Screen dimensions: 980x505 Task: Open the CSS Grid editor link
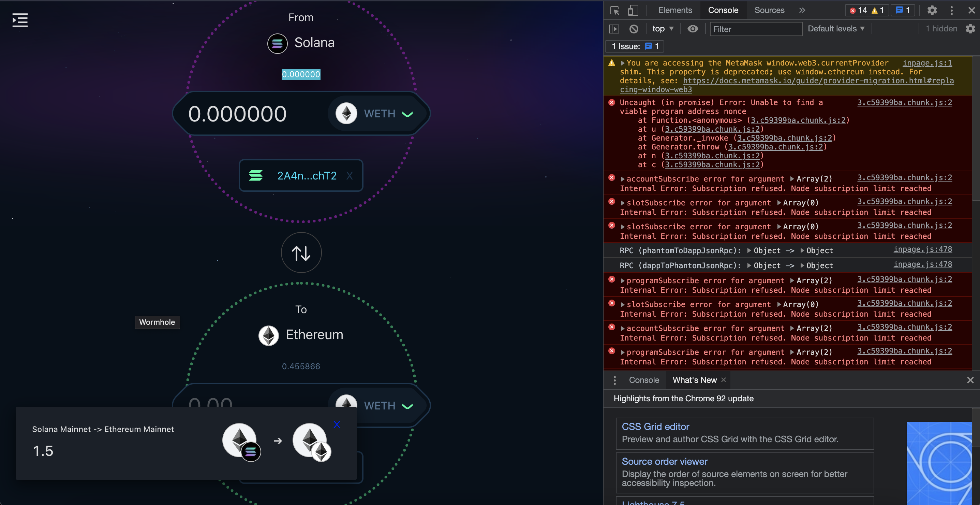point(655,426)
